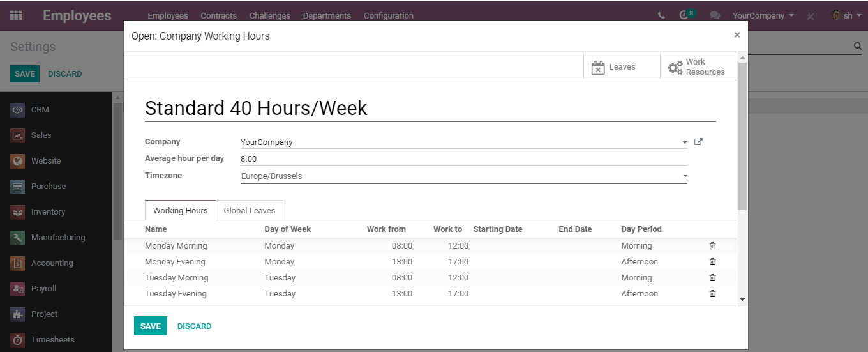Click the dialog vertical scrollbar
This screenshot has width=868, height=352.
(742, 136)
